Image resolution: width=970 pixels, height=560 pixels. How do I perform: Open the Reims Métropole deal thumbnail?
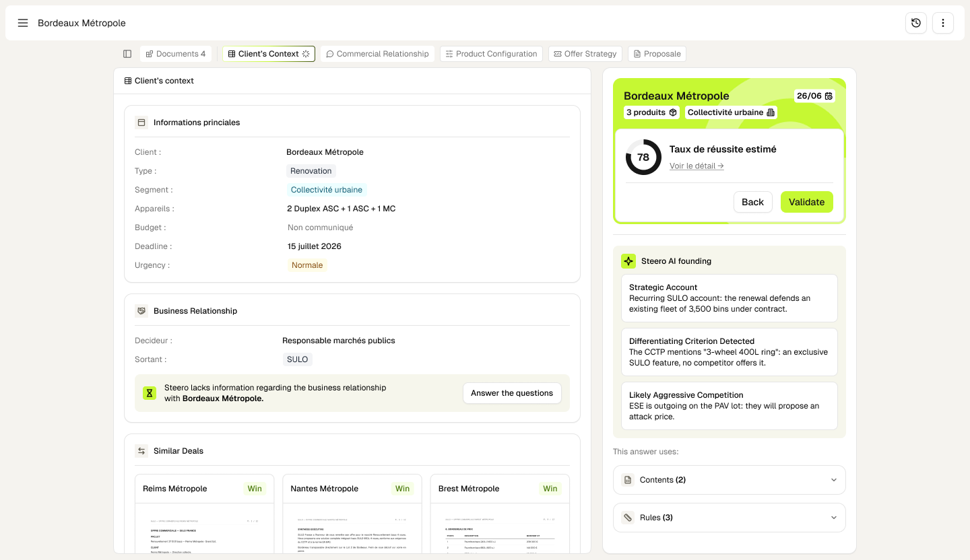pyautogui.click(x=204, y=528)
